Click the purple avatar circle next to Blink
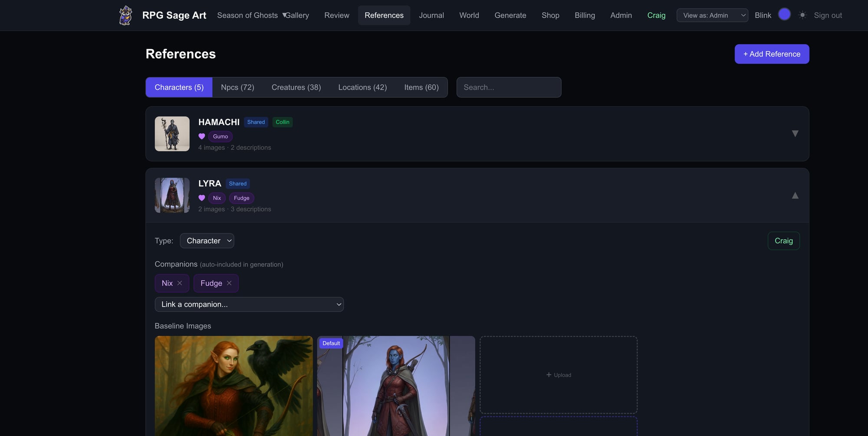Image resolution: width=868 pixels, height=436 pixels. coord(785,14)
